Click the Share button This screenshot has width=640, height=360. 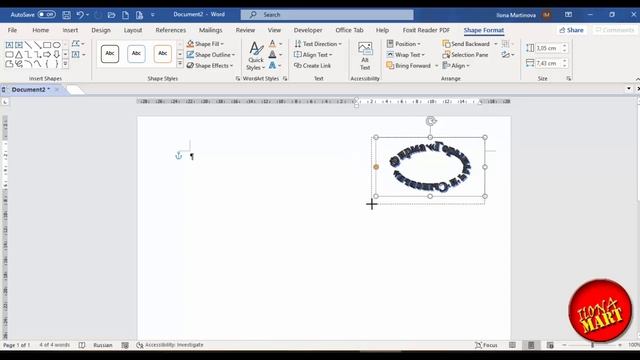(571, 30)
